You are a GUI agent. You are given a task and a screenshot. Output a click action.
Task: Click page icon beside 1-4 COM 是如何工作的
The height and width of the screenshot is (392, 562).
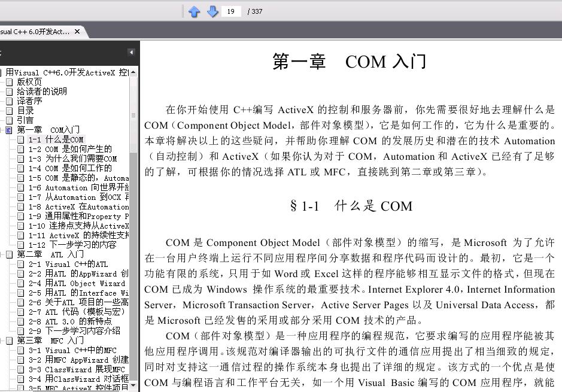click(21, 168)
